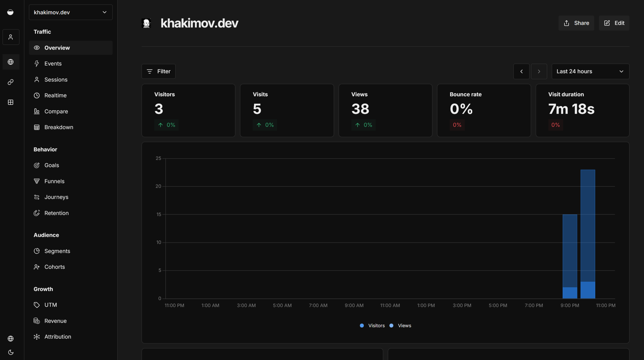Open the Realtime menu item
This screenshot has width=644, height=360.
55,95
